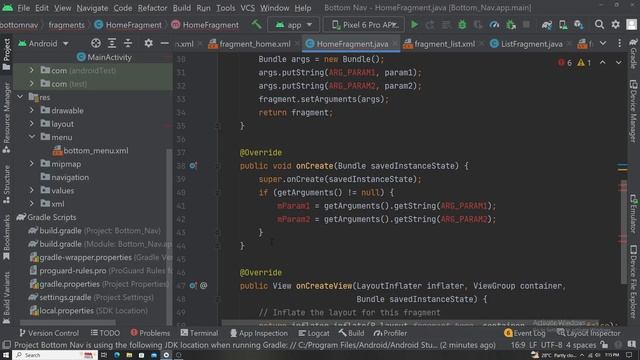Viewport: 640px width, 360px height.
Task: Open the Windows Start button
Action: (6, 355)
